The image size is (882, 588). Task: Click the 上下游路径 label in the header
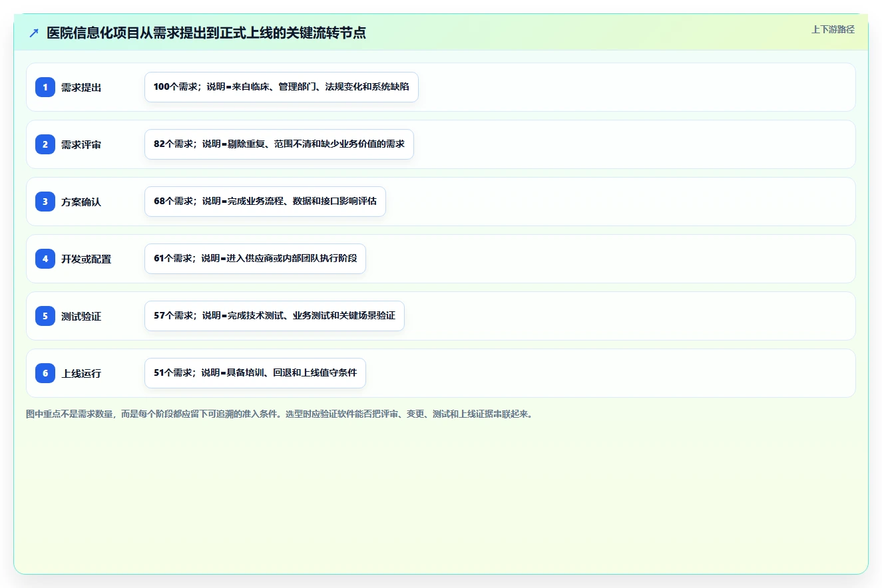(x=833, y=29)
